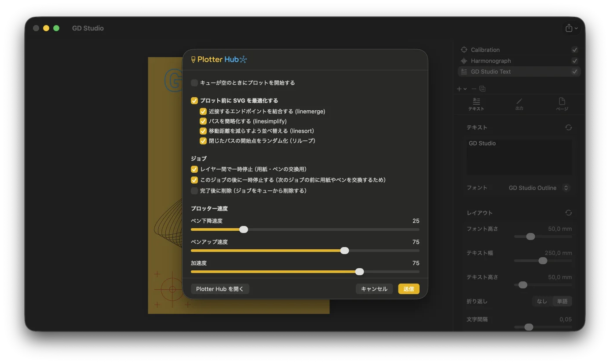This screenshot has width=610, height=364.
Task: Click the calibration target on the canvas
Action: (x=172, y=289)
